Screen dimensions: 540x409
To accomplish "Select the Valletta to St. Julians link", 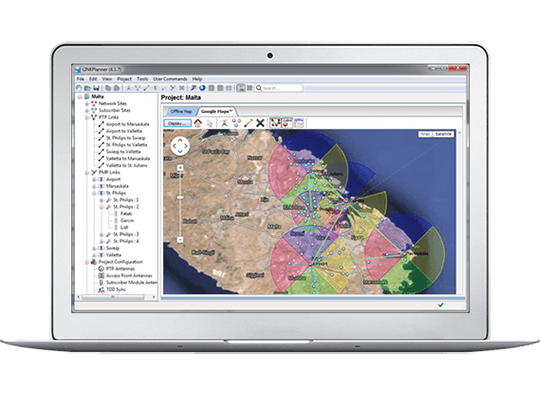I will pos(127,166).
